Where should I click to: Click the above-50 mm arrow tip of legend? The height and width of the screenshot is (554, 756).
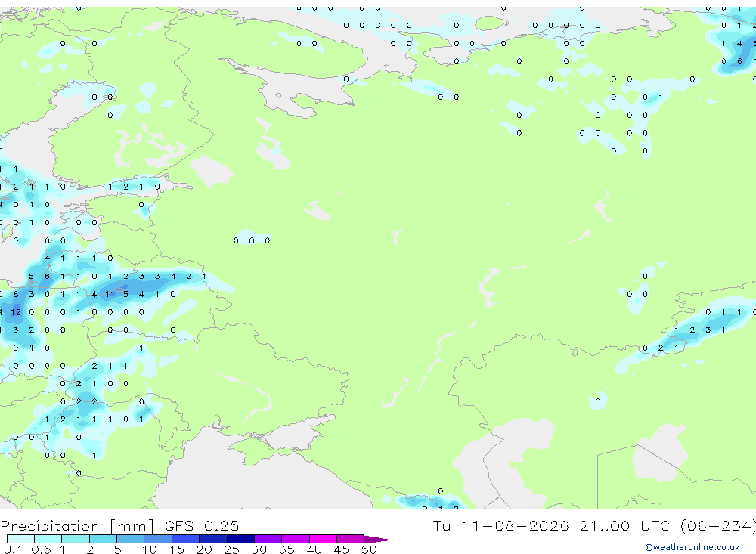pos(378,540)
